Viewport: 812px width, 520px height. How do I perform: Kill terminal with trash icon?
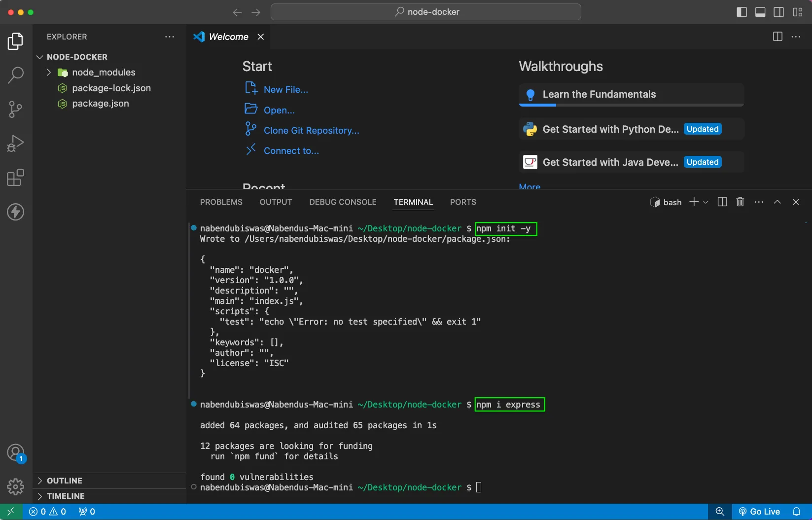[x=740, y=202]
